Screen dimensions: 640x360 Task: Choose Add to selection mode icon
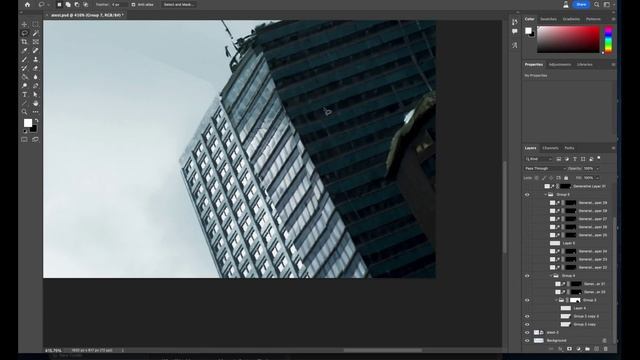click(68, 4)
